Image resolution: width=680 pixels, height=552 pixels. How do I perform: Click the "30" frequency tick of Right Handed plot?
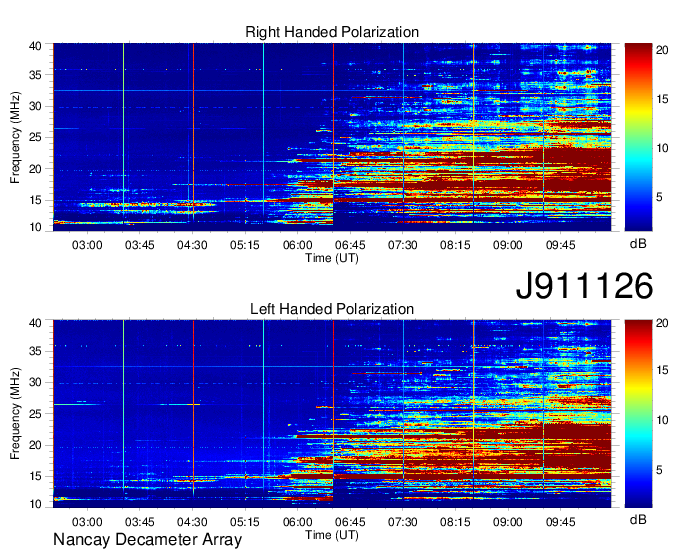pos(36,106)
